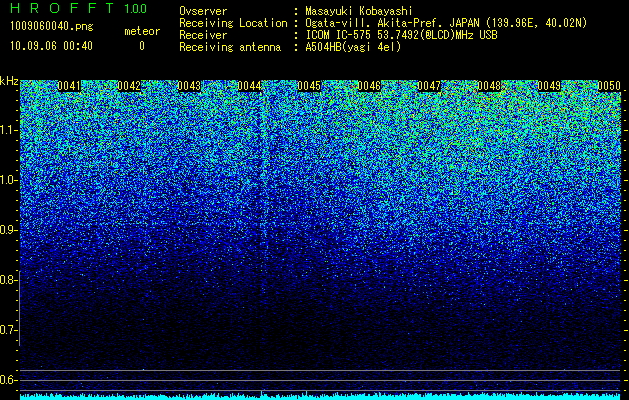Click the 0046 time marker

tap(369, 86)
